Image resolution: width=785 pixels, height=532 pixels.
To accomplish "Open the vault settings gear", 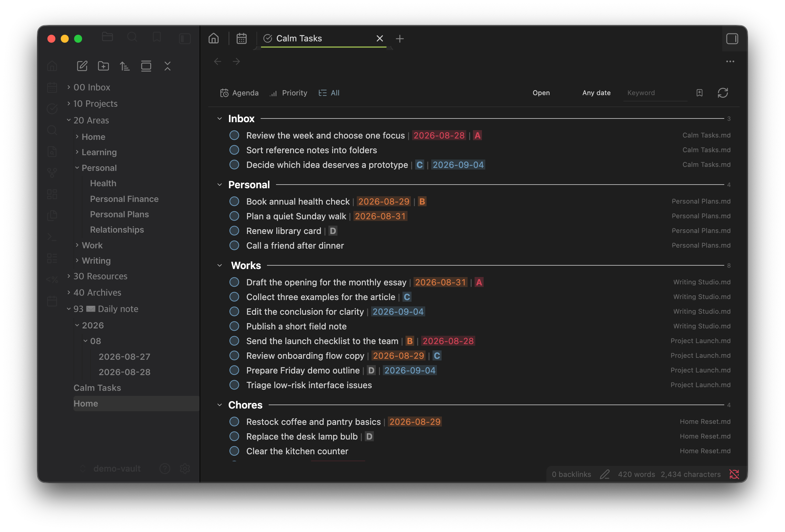I will (185, 469).
